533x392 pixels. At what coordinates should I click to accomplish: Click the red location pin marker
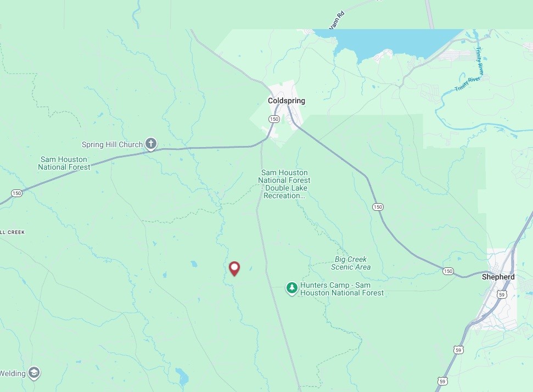tap(234, 268)
